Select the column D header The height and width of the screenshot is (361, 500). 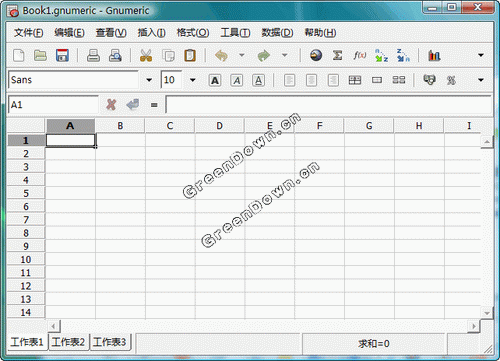[x=219, y=126]
